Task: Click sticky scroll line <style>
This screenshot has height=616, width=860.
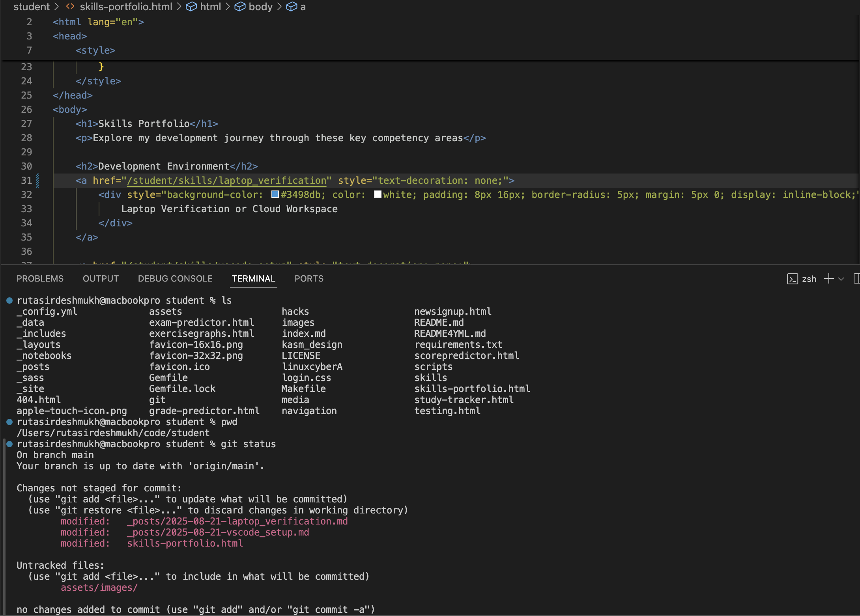Action: pyautogui.click(x=95, y=50)
